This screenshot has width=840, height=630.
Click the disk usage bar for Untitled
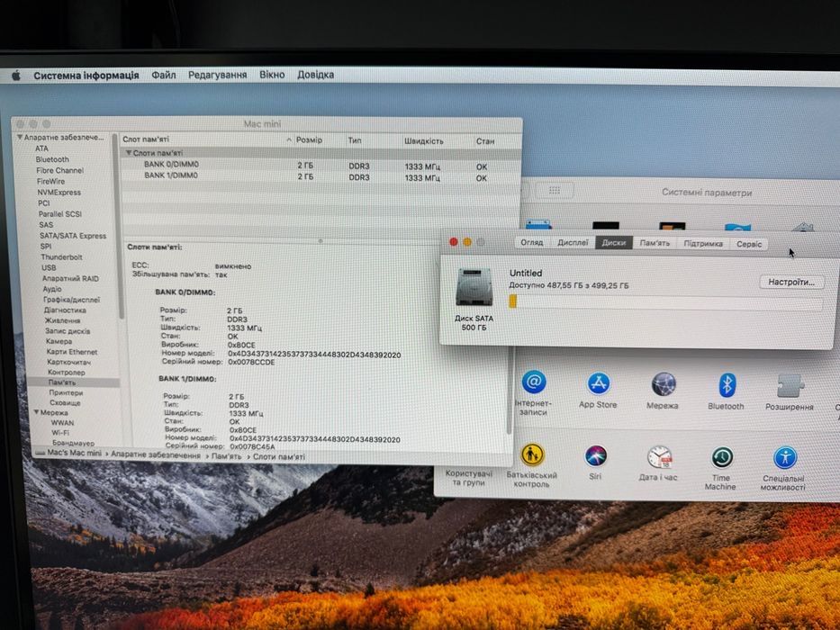coord(666,302)
